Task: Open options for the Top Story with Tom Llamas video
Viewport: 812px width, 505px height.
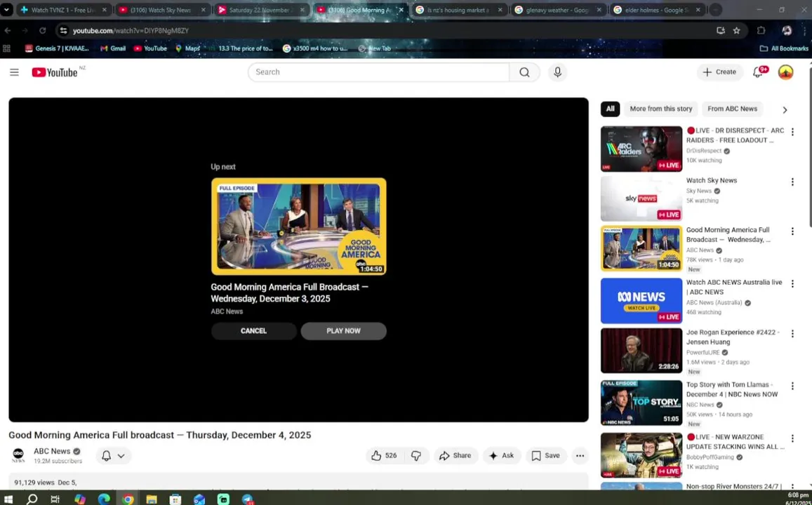Action: click(792, 386)
